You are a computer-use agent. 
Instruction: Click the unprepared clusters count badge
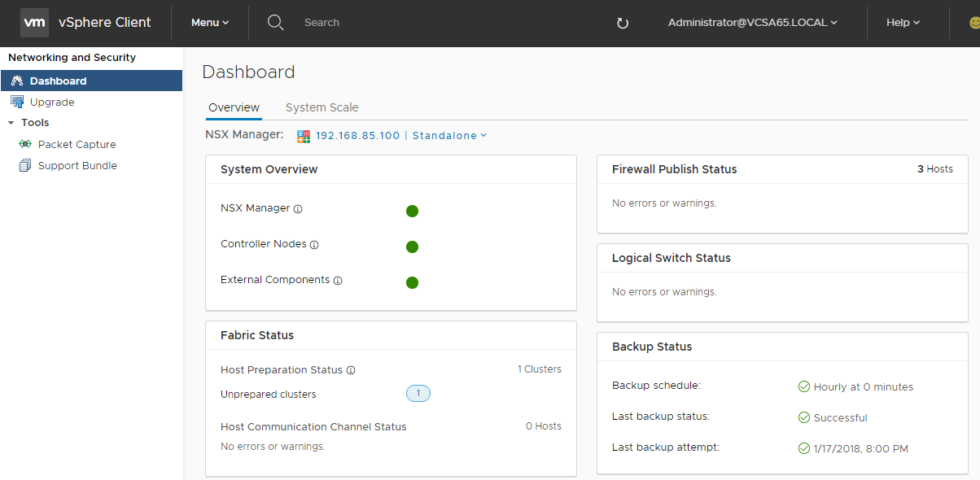pyautogui.click(x=418, y=394)
